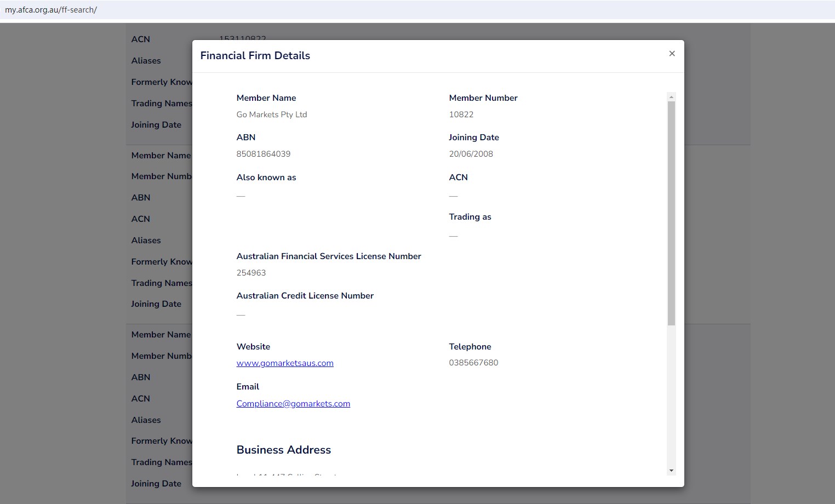Click the 'Website' label
The image size is (835, 504).
[x=253, y=347]
